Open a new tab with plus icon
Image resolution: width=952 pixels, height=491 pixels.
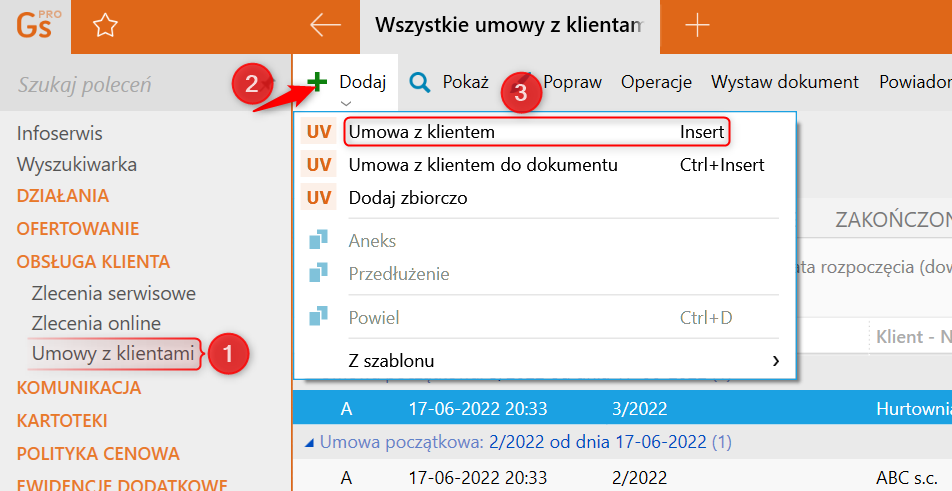coord(697,26)
